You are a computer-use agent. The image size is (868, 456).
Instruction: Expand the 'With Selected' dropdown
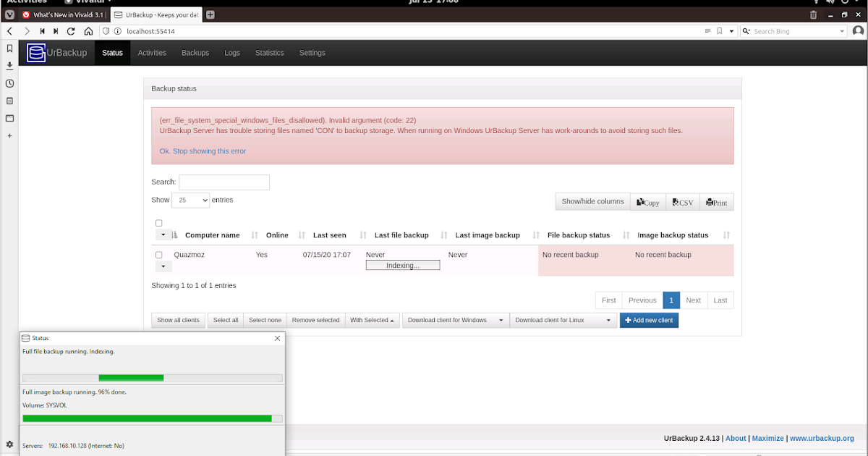[373, 319]
